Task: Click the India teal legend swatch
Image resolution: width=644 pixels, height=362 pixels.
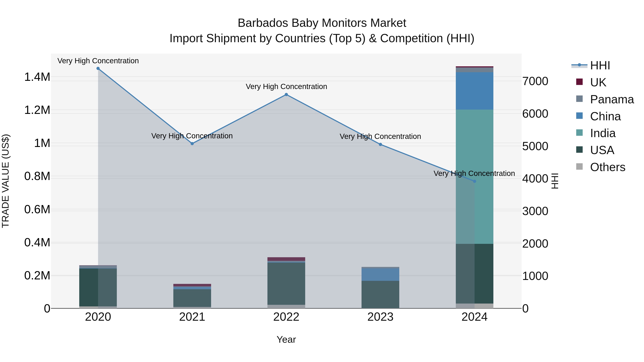Action: click(x=579, y=133)
